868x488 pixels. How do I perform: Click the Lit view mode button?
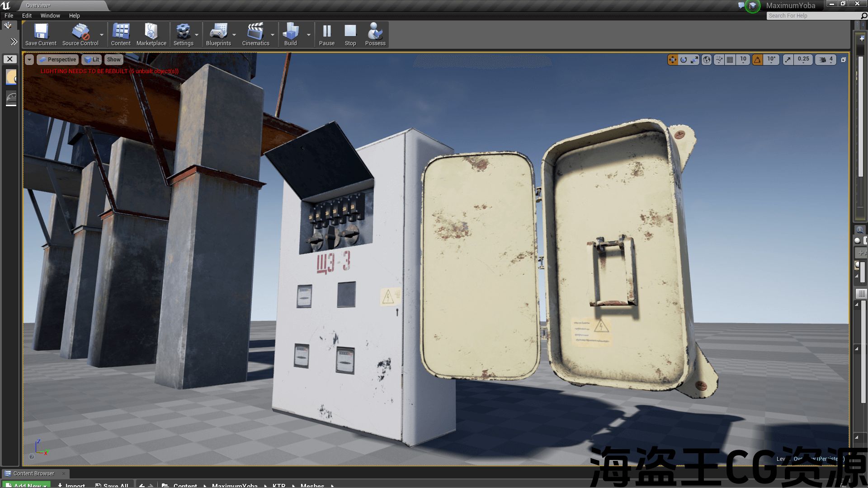92,60
